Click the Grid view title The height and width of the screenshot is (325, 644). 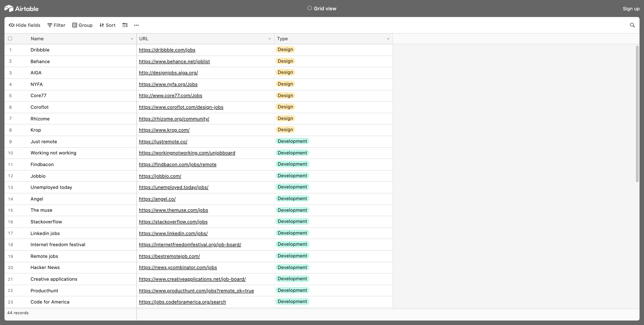click(x=325, y=9)
